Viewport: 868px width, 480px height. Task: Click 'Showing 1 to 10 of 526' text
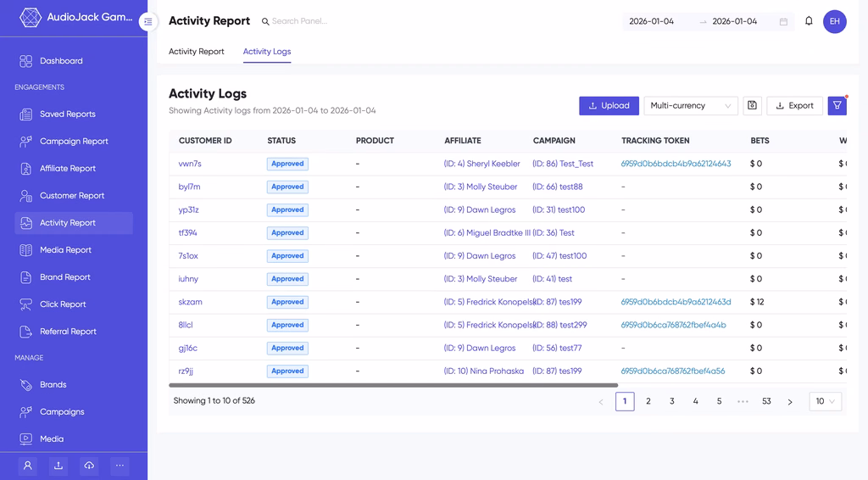point(214,401)
